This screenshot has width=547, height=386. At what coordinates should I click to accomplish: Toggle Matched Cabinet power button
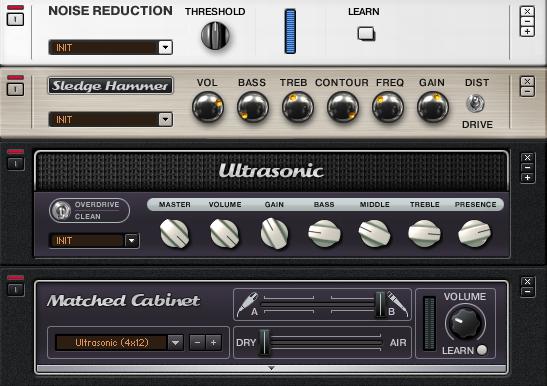(15, 290)
